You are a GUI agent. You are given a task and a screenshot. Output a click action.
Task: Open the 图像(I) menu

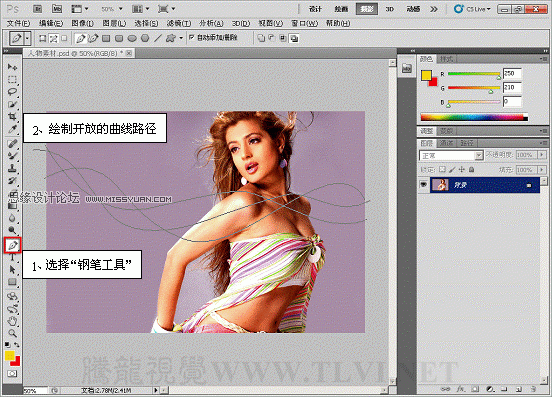click(x=82, y=23)
